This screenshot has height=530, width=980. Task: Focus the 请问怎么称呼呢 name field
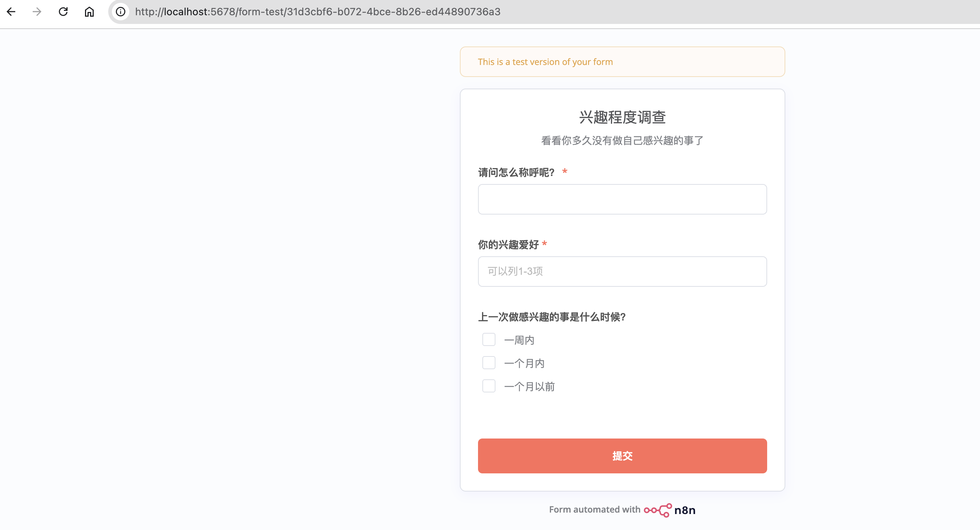click(x=622, y=199)
